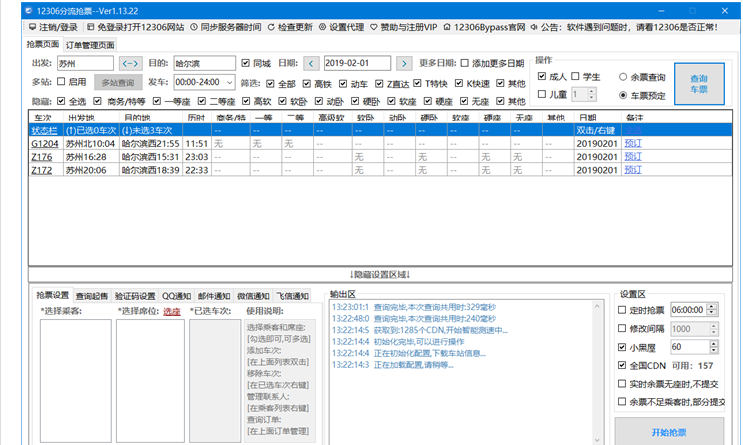Click 预订 link for Z176
743x445 pixels.
pos(633,156)
